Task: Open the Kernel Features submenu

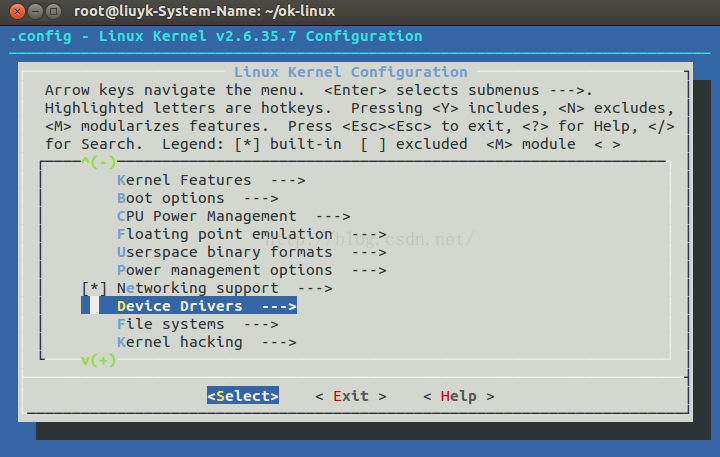Action: 211,180
